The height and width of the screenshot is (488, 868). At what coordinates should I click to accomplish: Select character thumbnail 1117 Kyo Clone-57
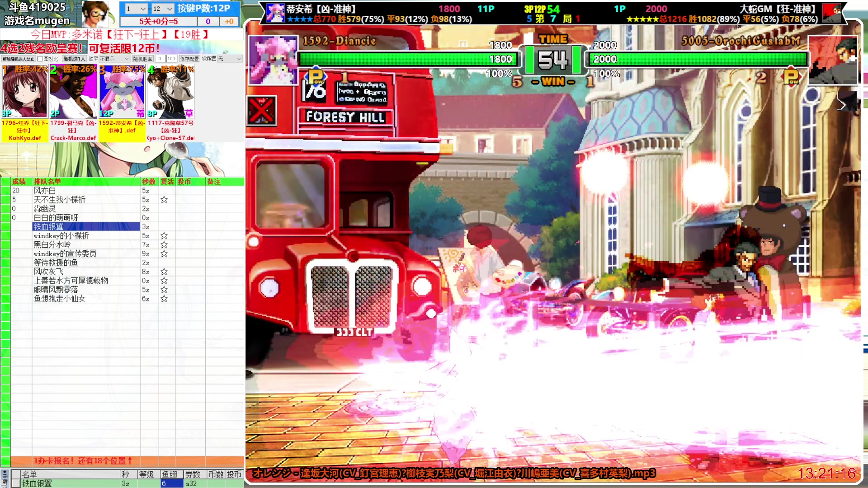pyautogui.click(x=171, y=92)
